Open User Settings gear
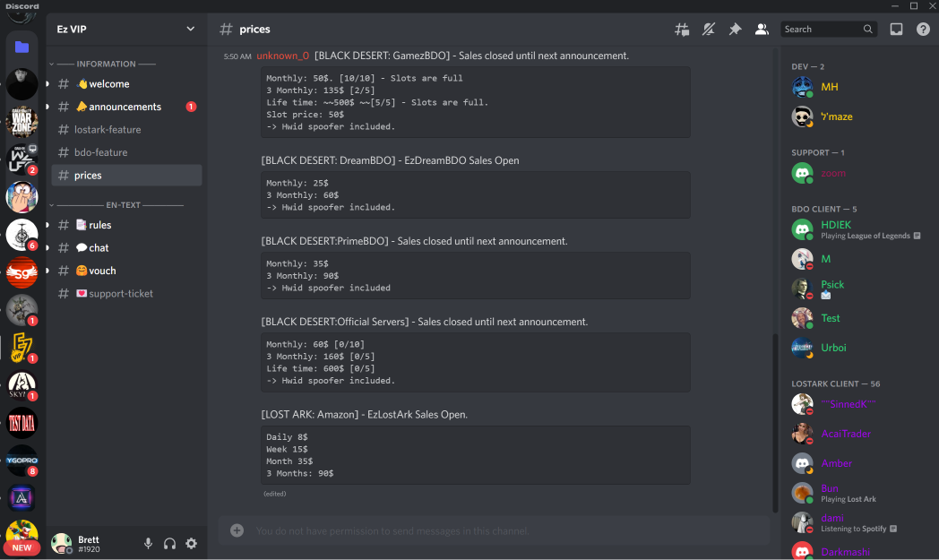The width and height of the screenshot is (939, 560). (x=191, y=544)
